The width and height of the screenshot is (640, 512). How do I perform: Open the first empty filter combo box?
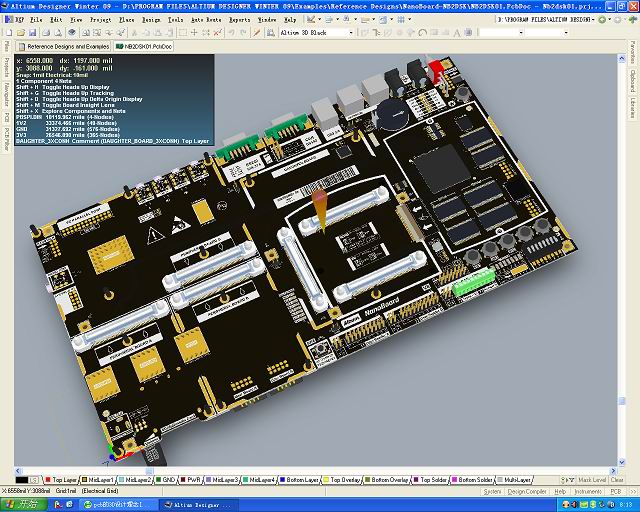coord(521,33)
